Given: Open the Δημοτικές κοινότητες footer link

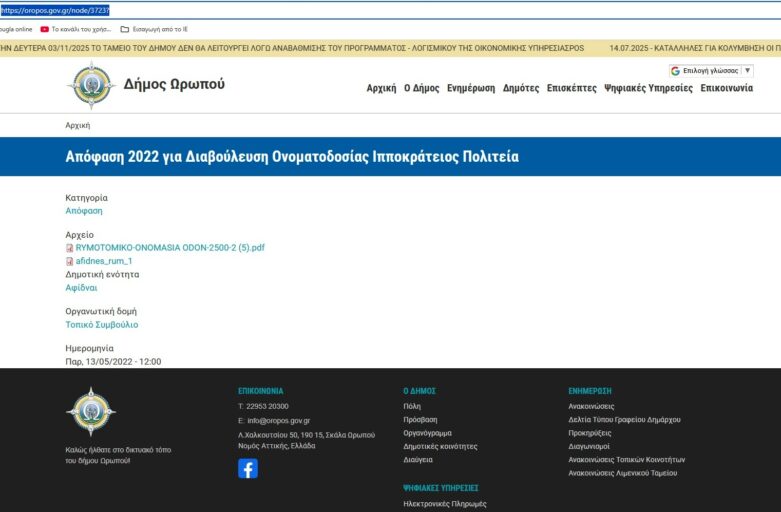Looking at the screenshot, I should tap(440, 446).
